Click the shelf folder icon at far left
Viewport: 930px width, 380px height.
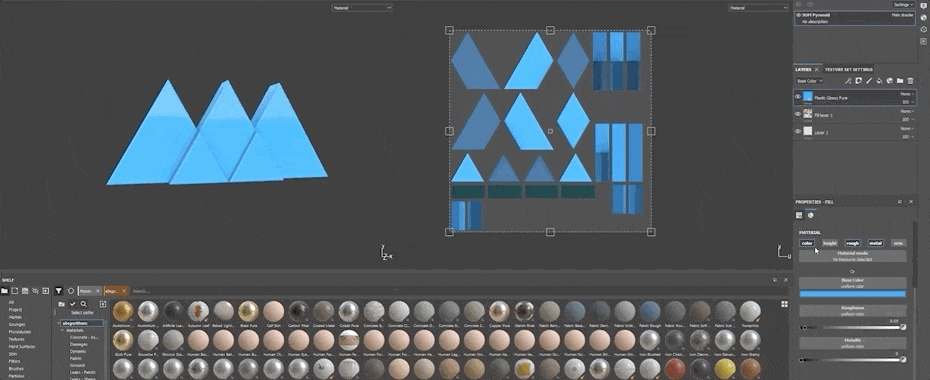tap(4, 290)
